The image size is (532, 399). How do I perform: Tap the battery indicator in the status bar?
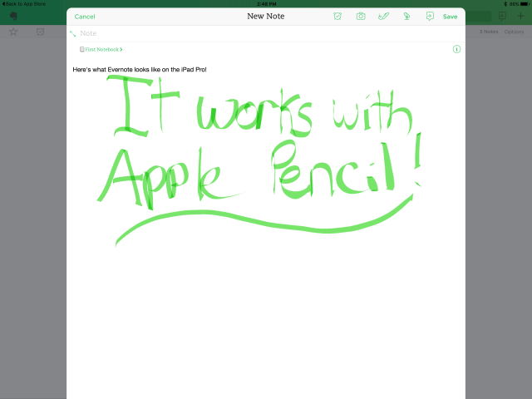pyautogui.click(x=525, y=3)
